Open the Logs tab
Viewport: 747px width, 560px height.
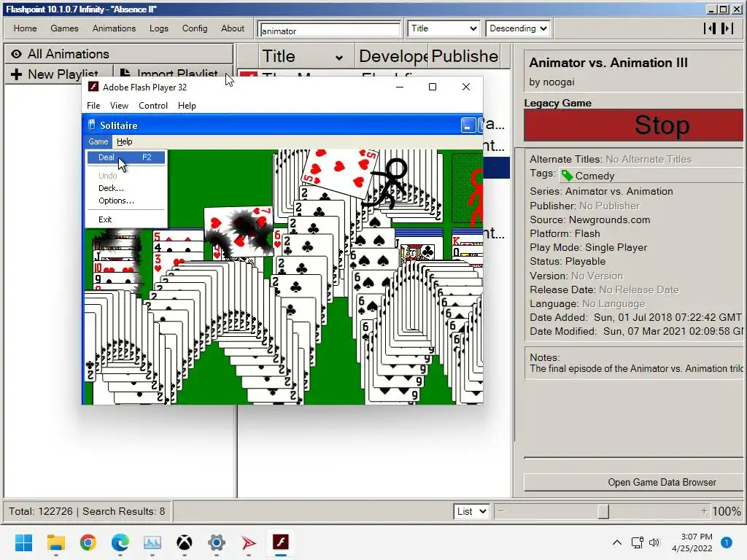point(158,28)
